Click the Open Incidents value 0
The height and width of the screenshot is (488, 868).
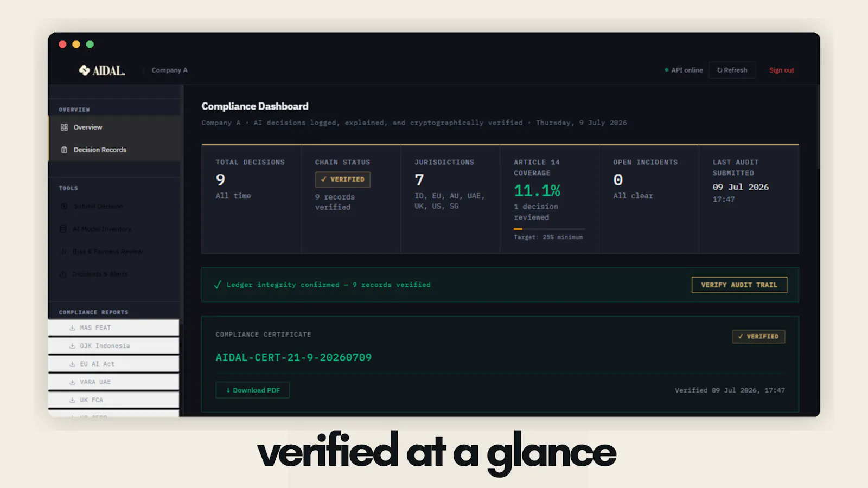click(x=618, y=179)
